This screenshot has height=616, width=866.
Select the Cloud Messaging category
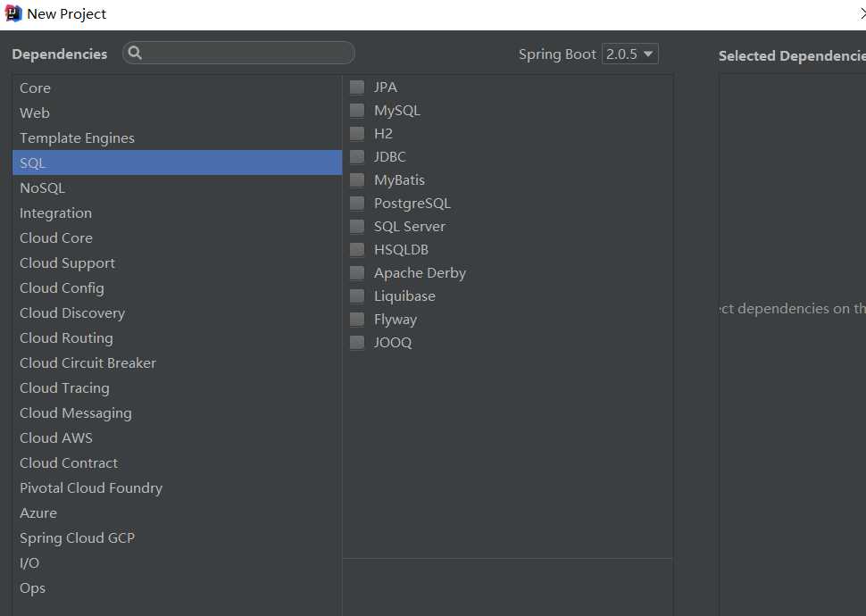(178, 412)
